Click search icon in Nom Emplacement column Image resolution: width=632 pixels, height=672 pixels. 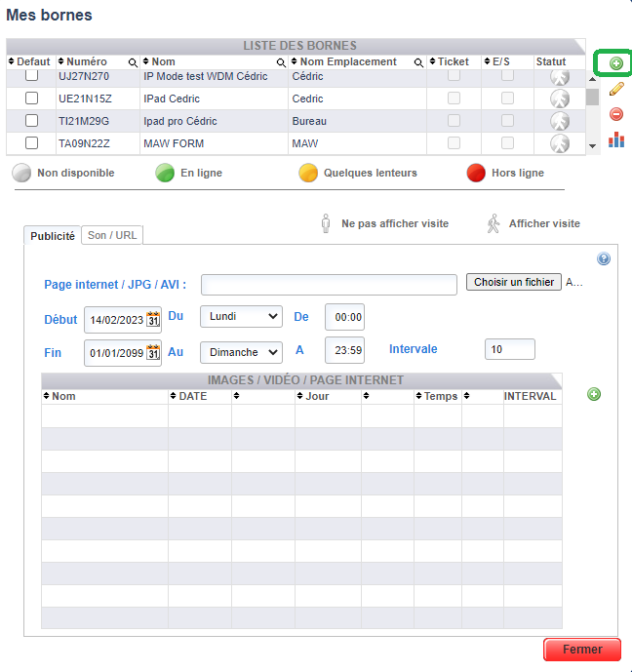tap(418, 63)
